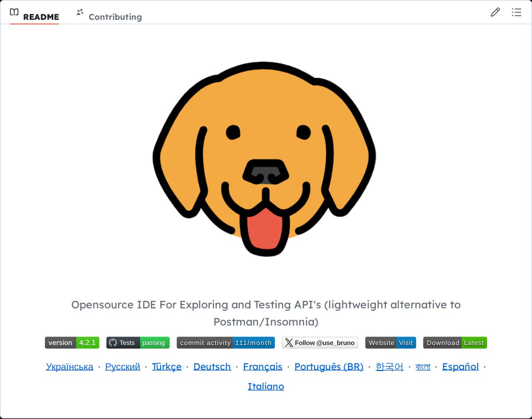The height and width of the screenshot is (419, 532).
Task: Click the Website Visit badge
Action: 391,343
